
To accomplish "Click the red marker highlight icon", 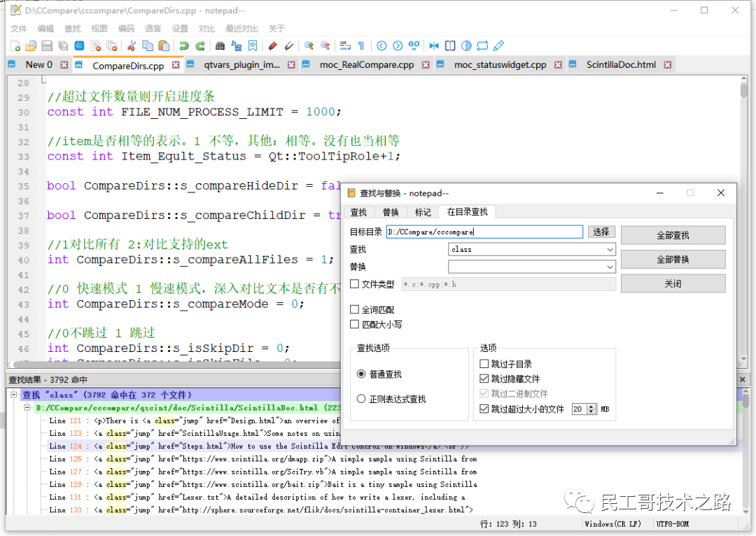I will tap(272, 45).
